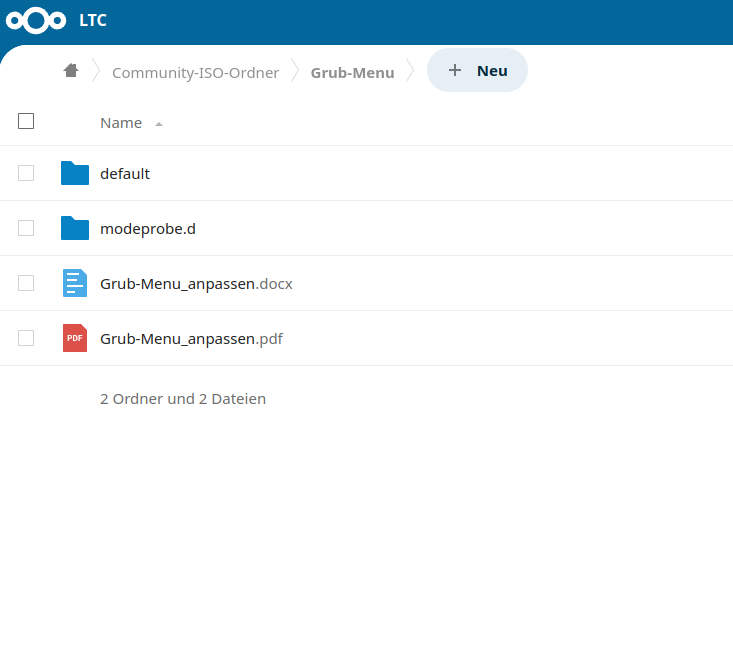733x653 pixels.
Task: Navigate to Community-ISO-Ordner breadcrumb
Action: pos(195,73)
